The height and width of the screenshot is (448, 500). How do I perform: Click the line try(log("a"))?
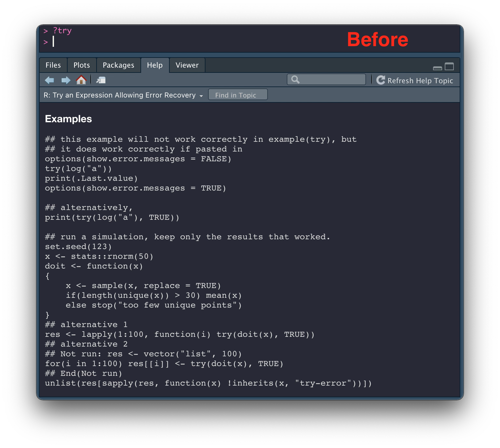pos(78,169)
